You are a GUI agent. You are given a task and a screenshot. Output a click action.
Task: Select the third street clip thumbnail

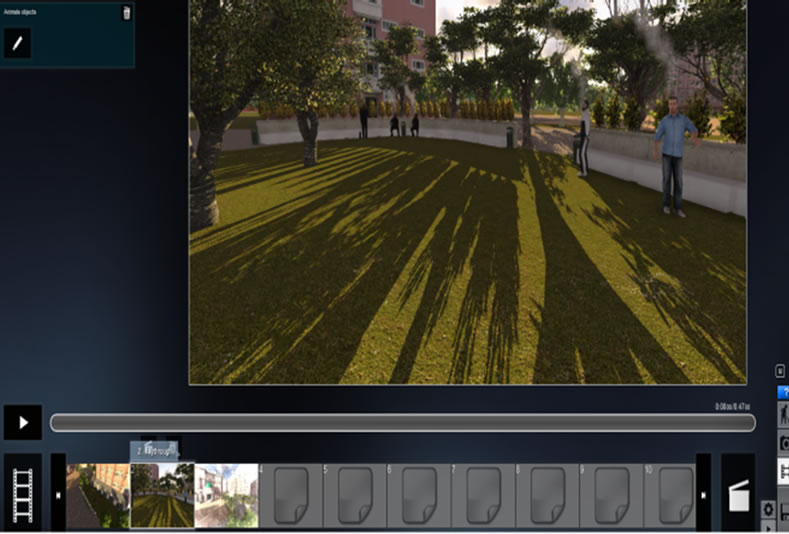tap(226, 495)
